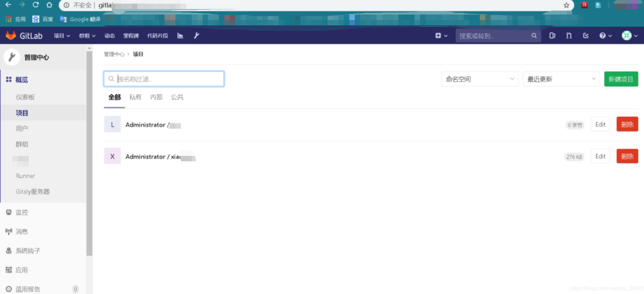Viewport: 644px width, 294px height.
Task: Click the 276 KB size badge
Action: pos(574,157)
